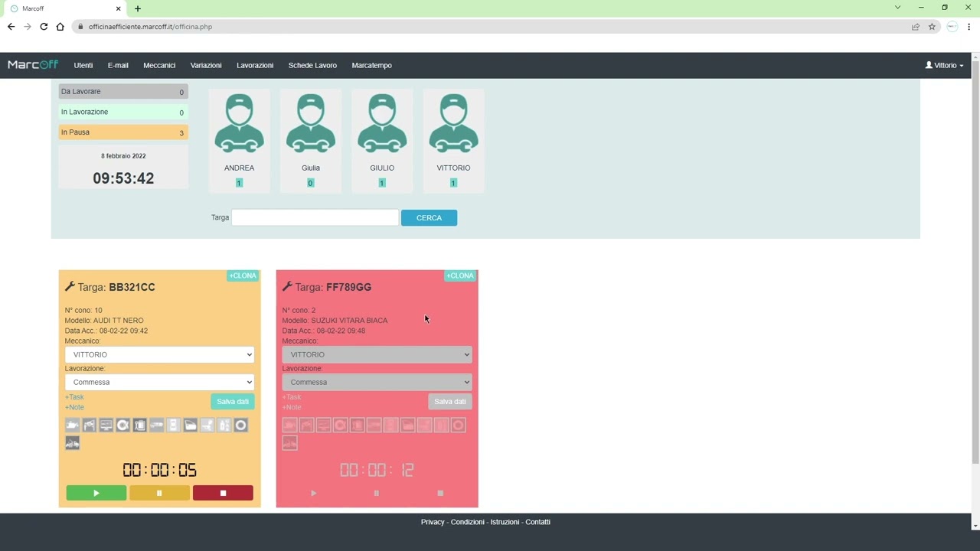Open the Istruzioni footer link
This screenshot has height=551, width=980.
505,522
